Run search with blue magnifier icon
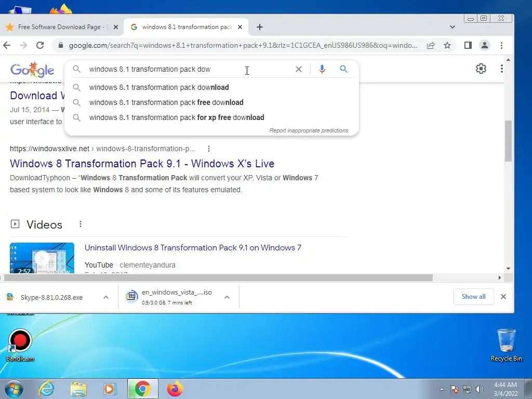This screenshot has width=532, height=399. 344,69
